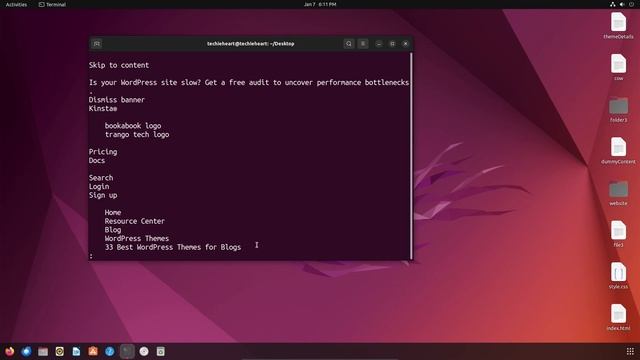Open the disc icon in the dock

(144, 351)
